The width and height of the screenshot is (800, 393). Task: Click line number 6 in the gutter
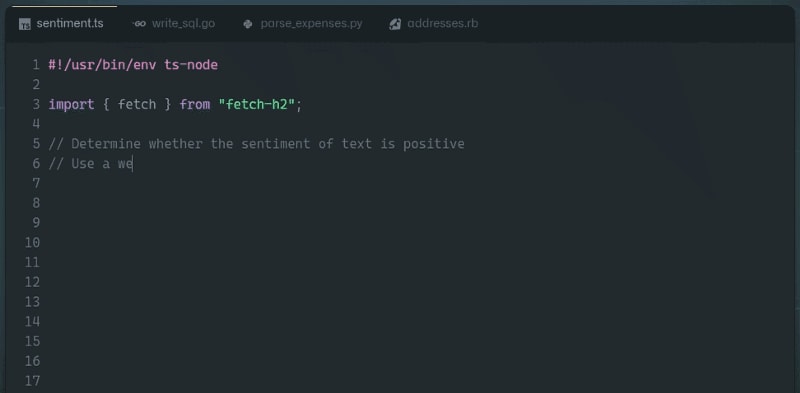(x=36, y=164)
